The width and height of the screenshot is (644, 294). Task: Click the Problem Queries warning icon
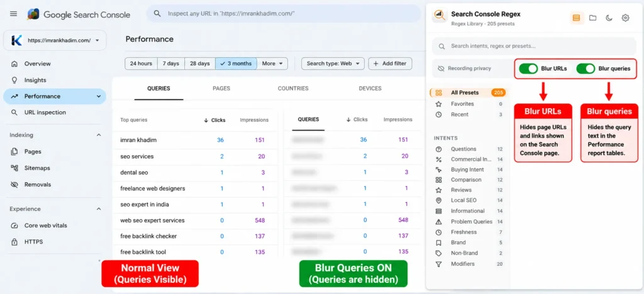click(438, 222)
